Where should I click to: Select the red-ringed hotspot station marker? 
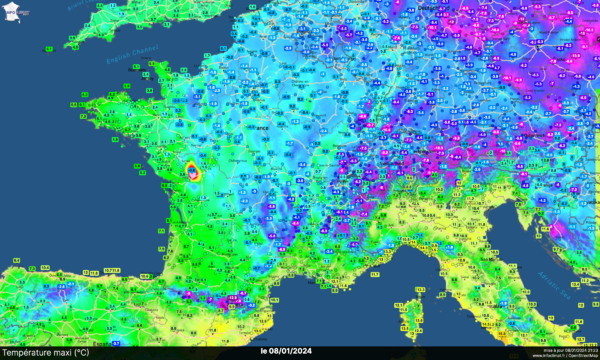pos(192,171)
